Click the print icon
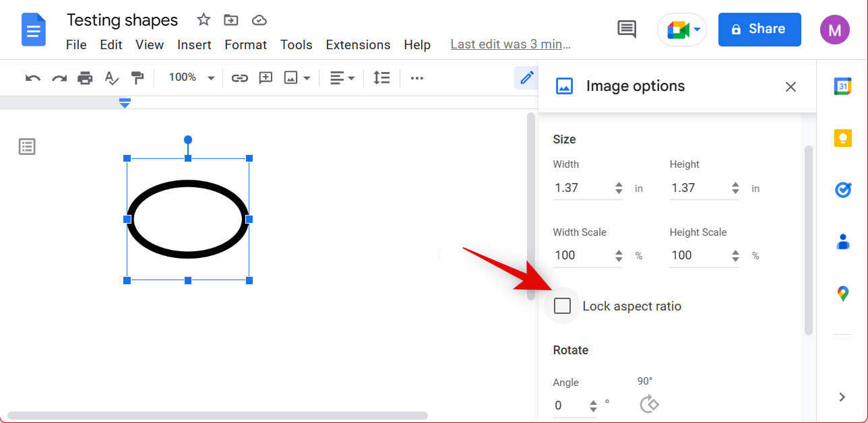This screenshot has width=868, height=423. pos(85,78)
